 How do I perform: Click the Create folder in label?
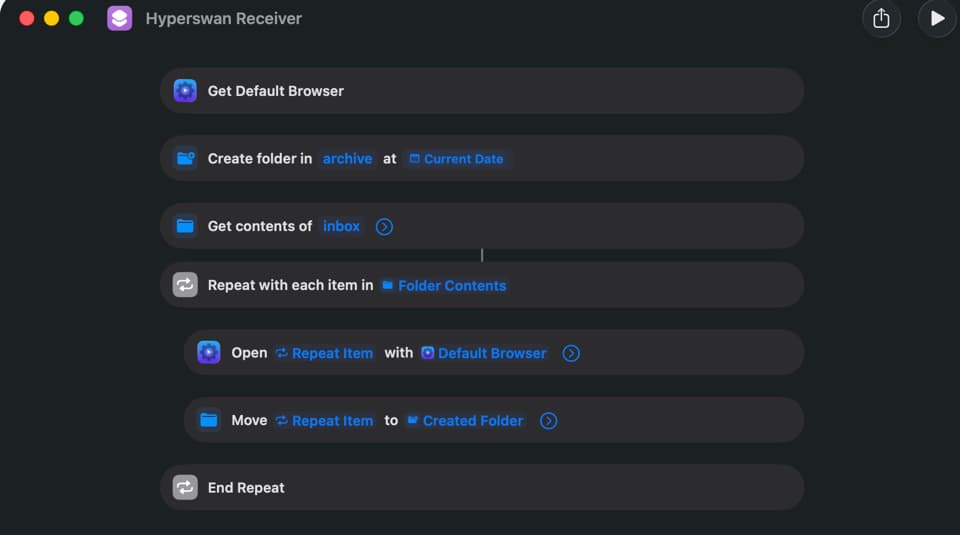coord(260,159)
